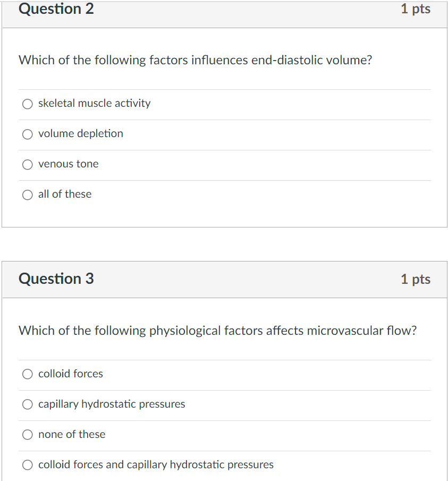Screen dimensions: 448x481
Task: Click the "colloid forces" answer label
Action: pyautogui.click(x=70, y=374)
